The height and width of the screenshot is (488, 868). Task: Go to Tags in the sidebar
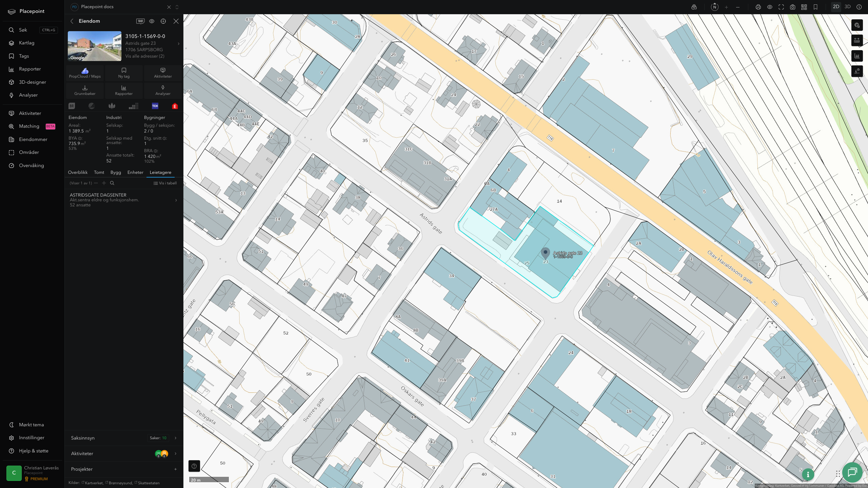(x=24, y=56)
